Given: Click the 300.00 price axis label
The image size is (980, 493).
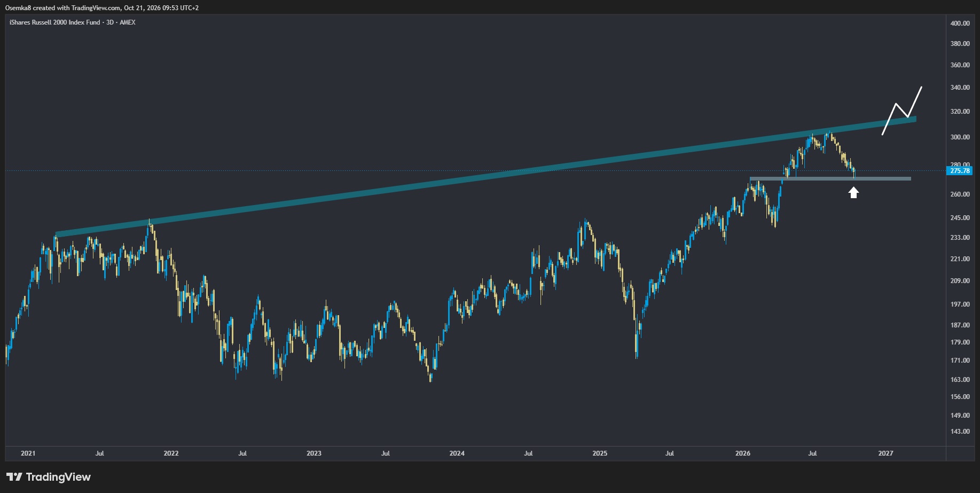Looking at the screenshot, I should coord(960,137).
